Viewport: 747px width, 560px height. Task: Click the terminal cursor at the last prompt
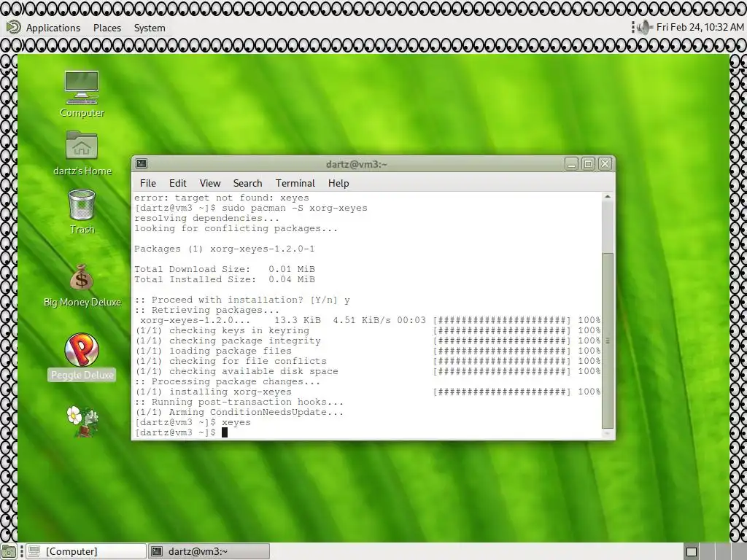[225, 432]
